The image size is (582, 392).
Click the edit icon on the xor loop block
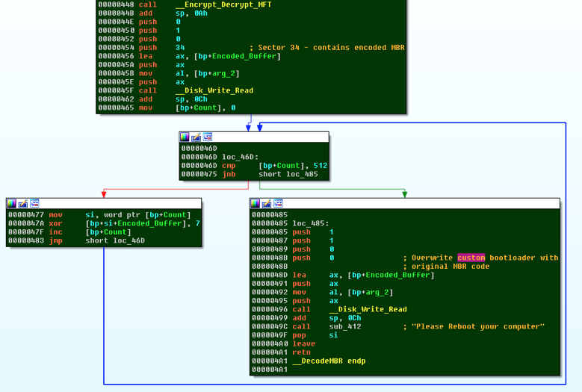(x=23, y=203)
